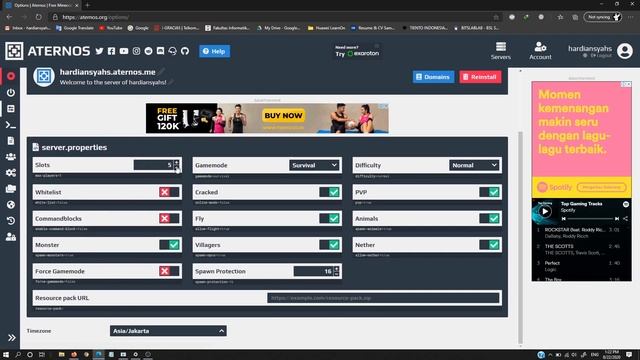640x360 pixels.
Task: Open the Aternos Twitter link icon
Action: point(99,51)
